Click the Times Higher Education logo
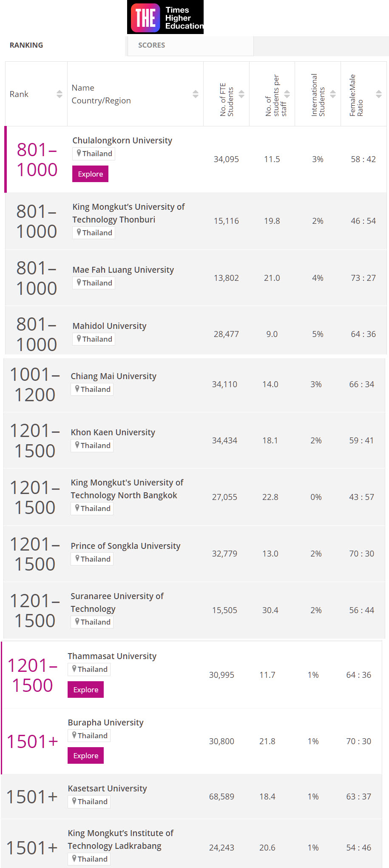 [x=165, y=17]
